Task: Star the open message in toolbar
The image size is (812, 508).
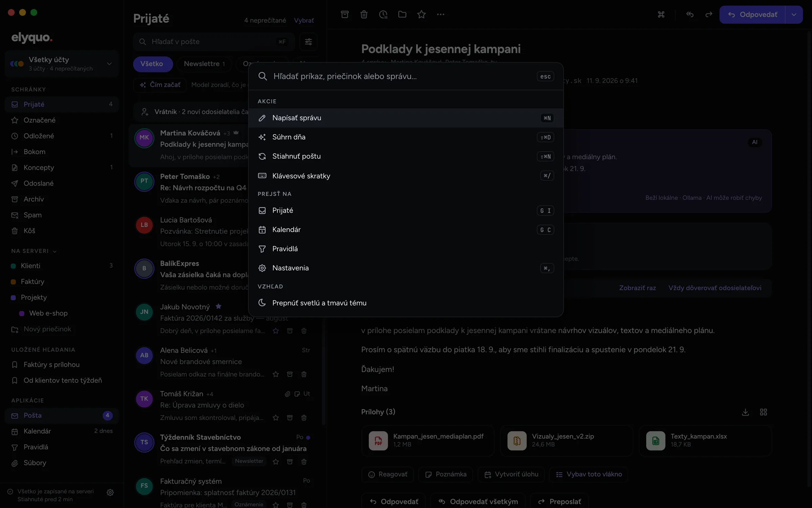Action: (x=421, y=15)
